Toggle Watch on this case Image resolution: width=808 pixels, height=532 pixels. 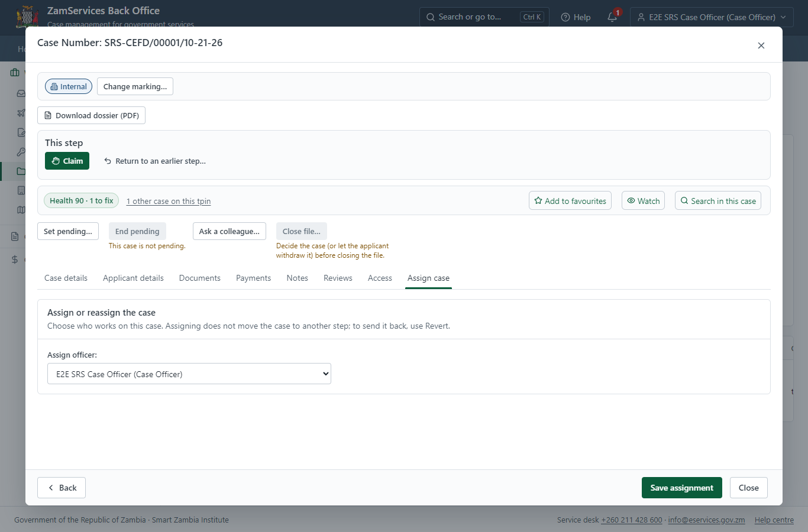643,201
